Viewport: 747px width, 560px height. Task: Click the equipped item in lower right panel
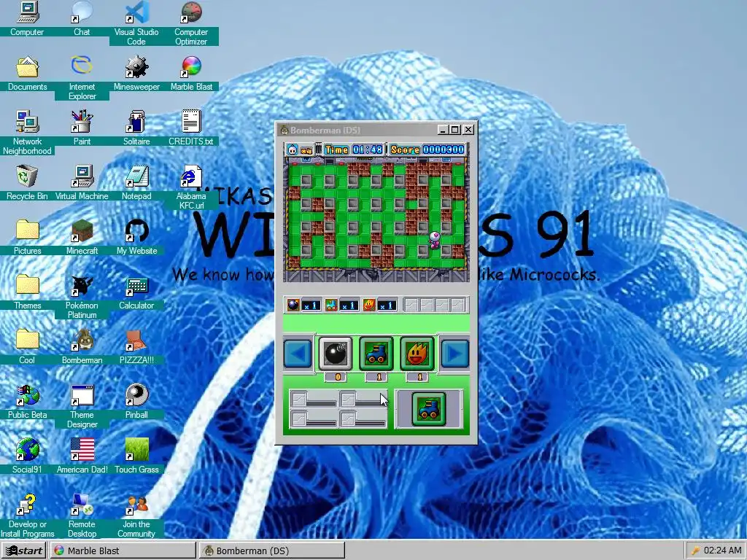(x=429, y=408)
